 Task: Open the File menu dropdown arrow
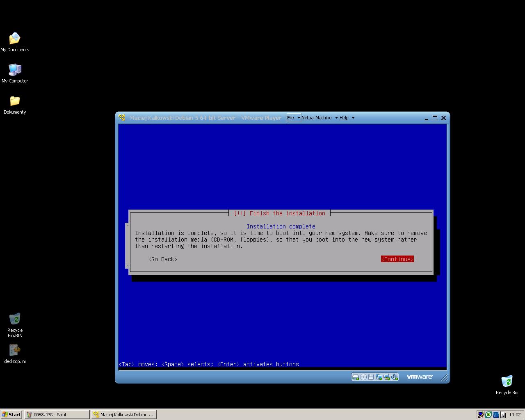click(299, 118)
